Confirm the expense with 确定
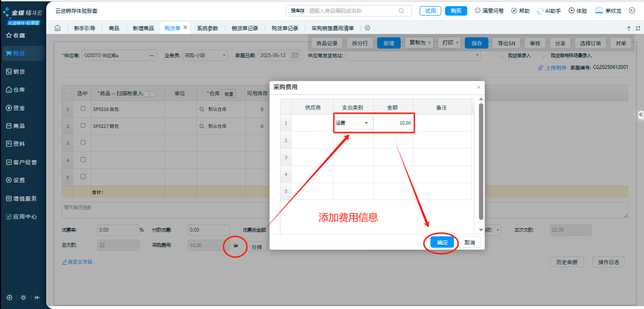The width and height of the screenshot is (644, 309). [442, 242]
